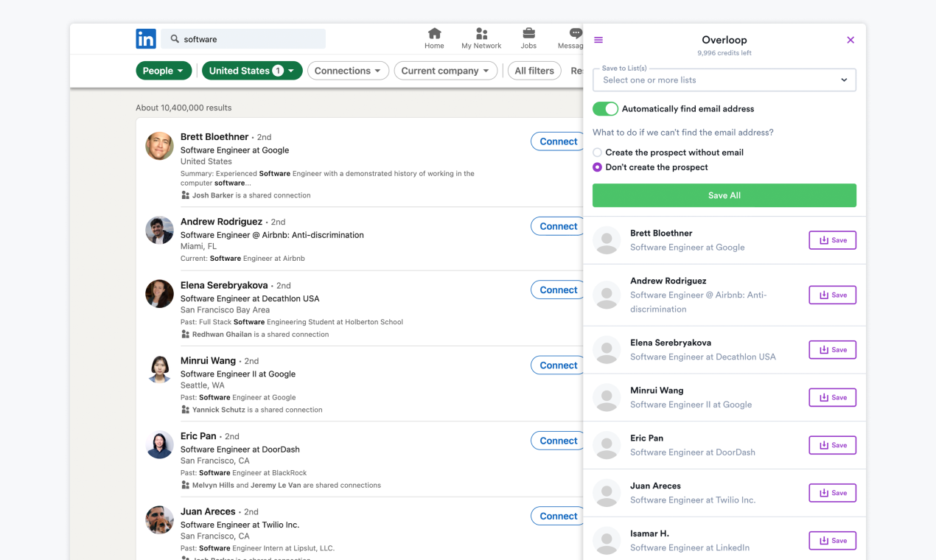Toggle Automatically find email address off
This screenshot has height=560, width=936.
(x=605, y=108)
